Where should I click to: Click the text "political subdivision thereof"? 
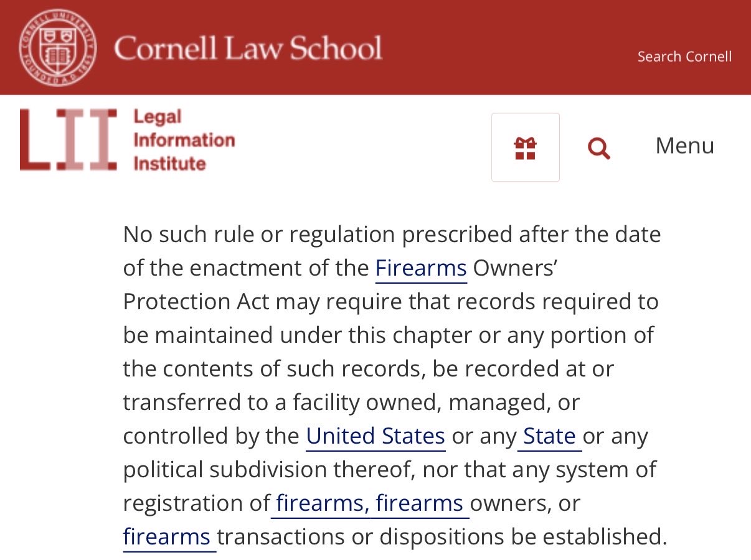point(269,470)
